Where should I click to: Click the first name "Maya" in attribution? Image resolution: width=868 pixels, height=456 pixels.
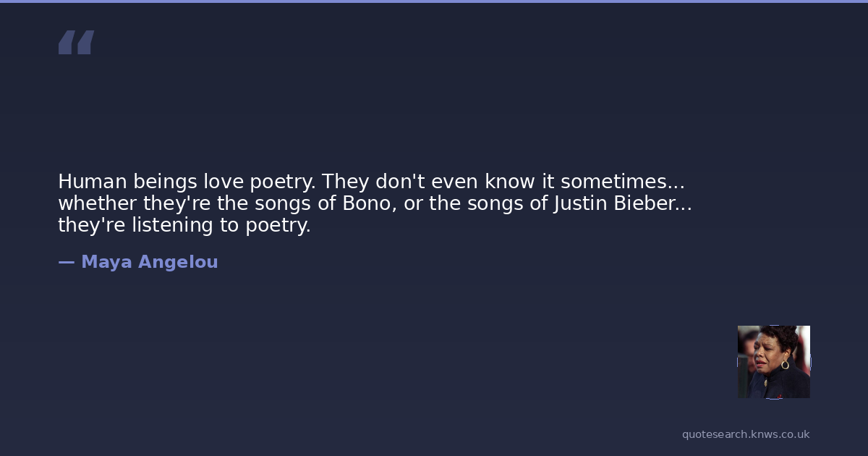click(x=106, y=262)
